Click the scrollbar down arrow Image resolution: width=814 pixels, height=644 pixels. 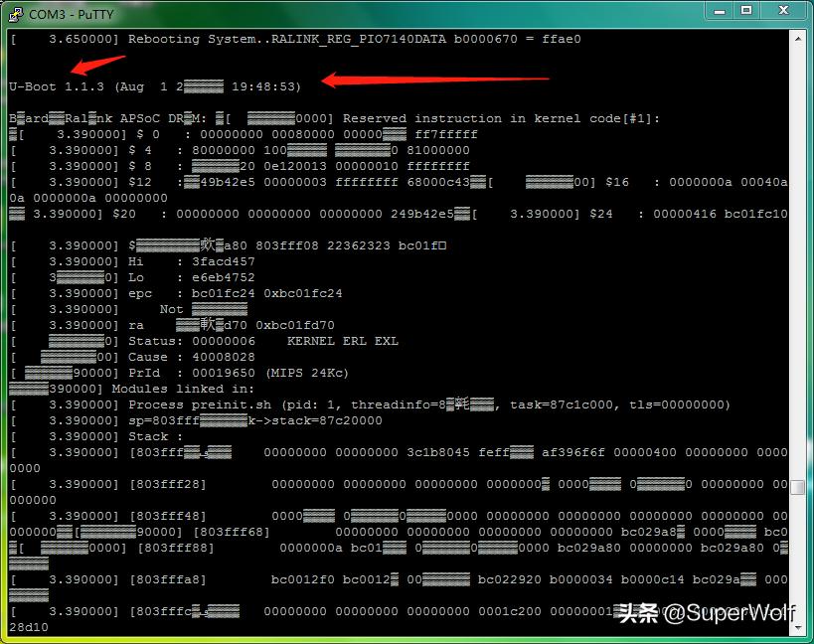click(797, 628)
